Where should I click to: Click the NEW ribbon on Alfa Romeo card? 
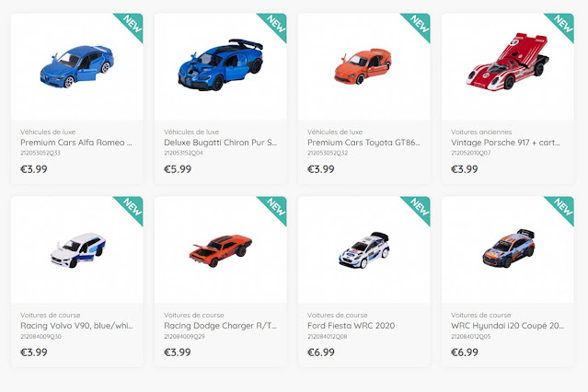[132, 24]
